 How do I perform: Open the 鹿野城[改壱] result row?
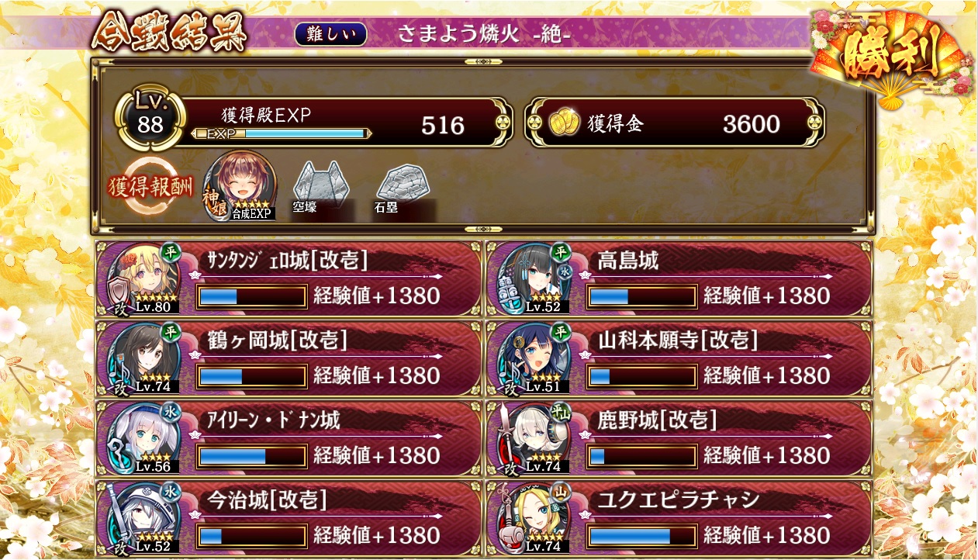(679, 437)
